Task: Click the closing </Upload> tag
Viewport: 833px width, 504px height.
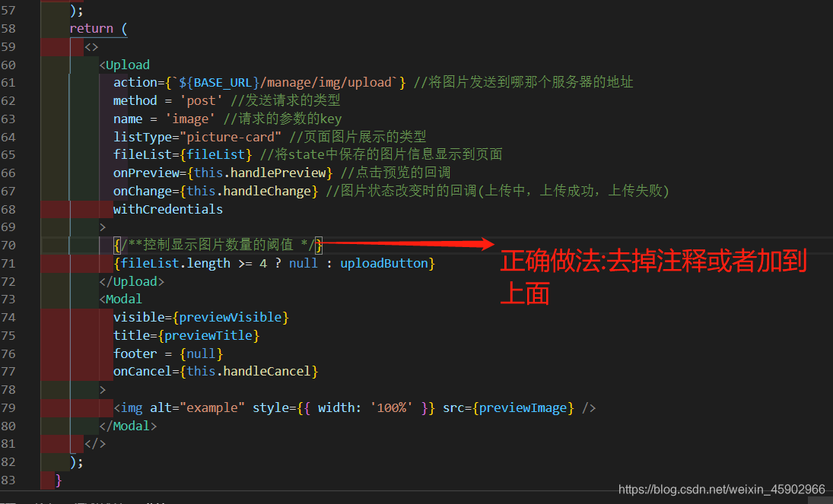Action: point(132,281)
